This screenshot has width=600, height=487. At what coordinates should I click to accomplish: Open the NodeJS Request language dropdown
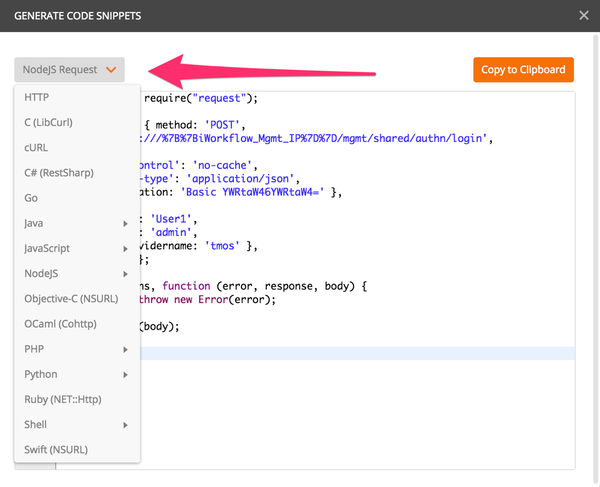[x=69, y=70]
